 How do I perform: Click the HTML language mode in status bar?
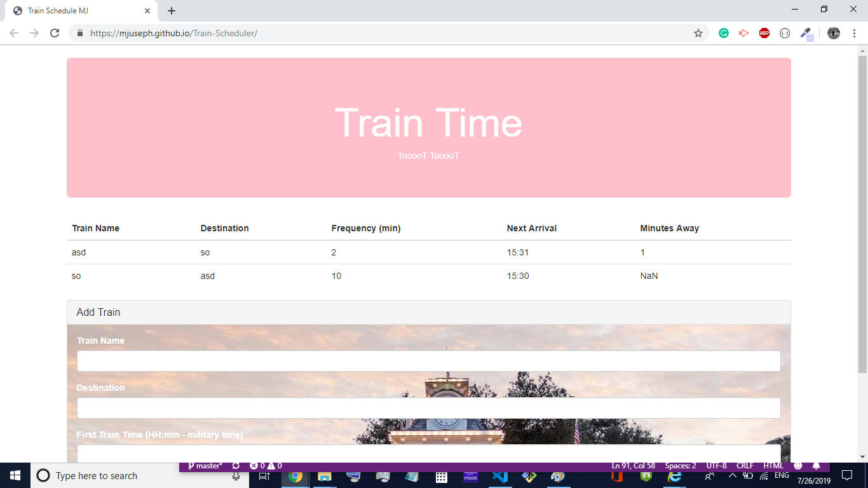pyautogui.click(x=773, y=466)
